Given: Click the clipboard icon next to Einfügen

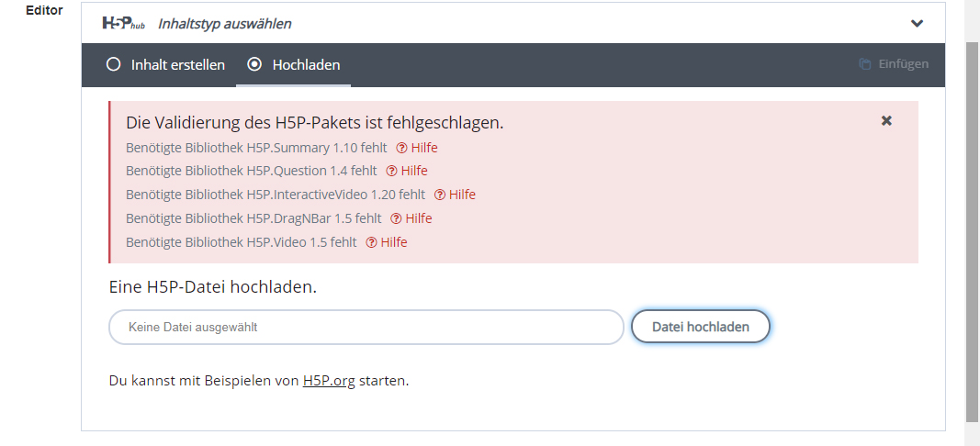Looking at the screenshot, I should [865, 63].
